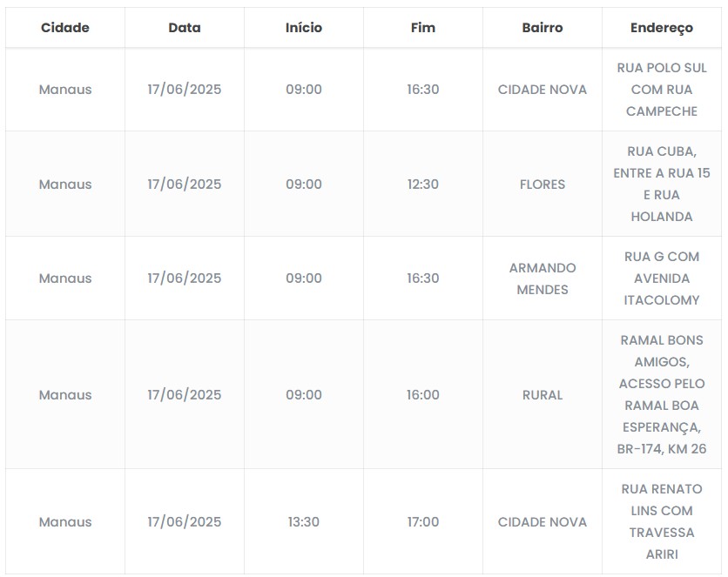Click the Endereço column header
This screenshot has height=577, width=728.
[x=662, y=28]
